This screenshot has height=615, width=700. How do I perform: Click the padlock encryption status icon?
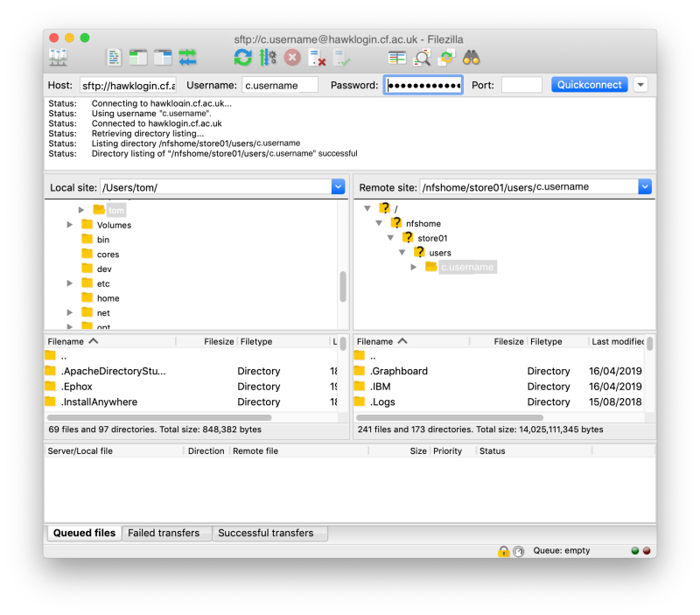click(x=504, y=551)
